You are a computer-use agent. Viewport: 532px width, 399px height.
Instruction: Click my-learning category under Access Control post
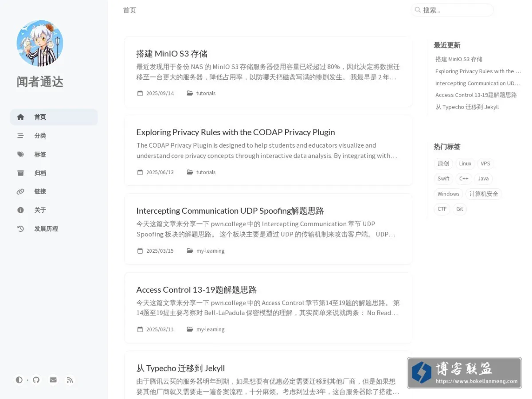(x=211, y=329)
